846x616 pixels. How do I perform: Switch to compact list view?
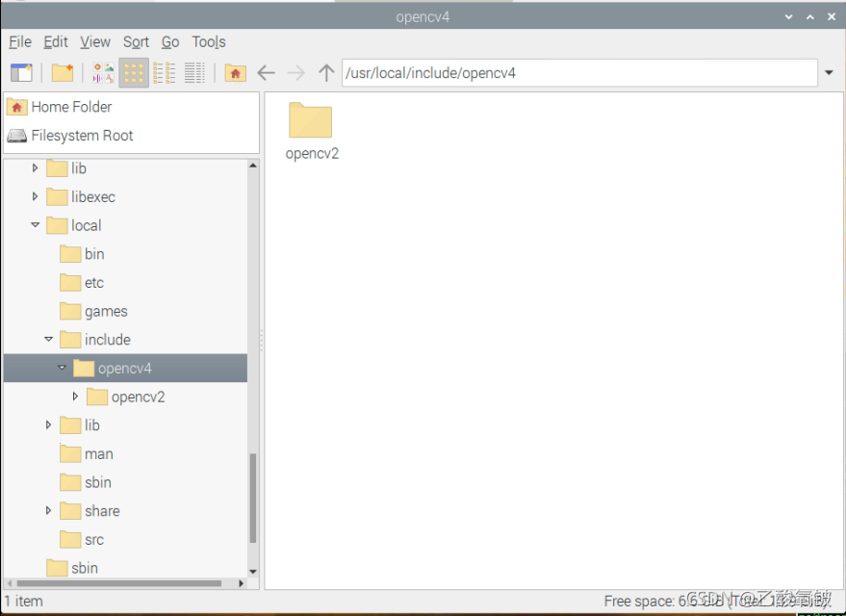click(x=165, y=73)
